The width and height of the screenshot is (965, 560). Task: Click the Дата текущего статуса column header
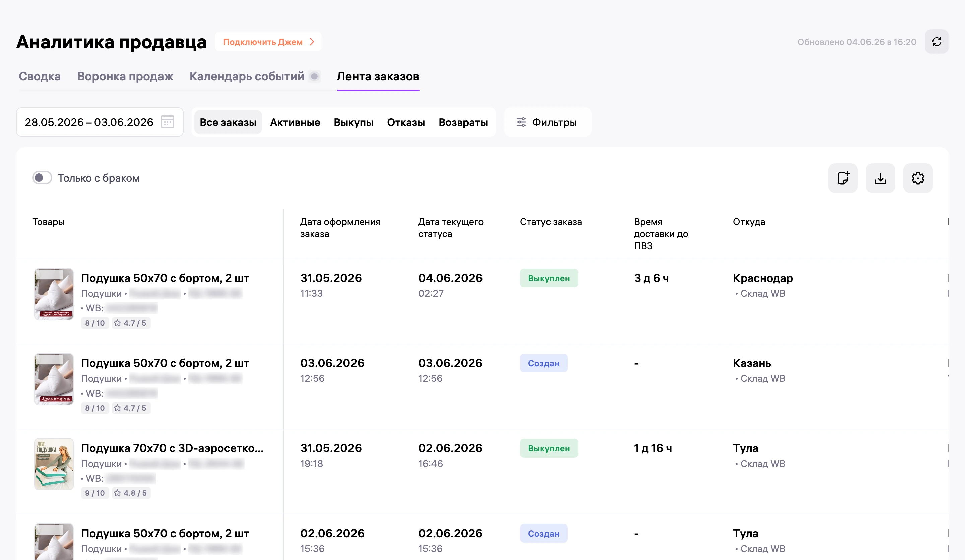[451, 228]
